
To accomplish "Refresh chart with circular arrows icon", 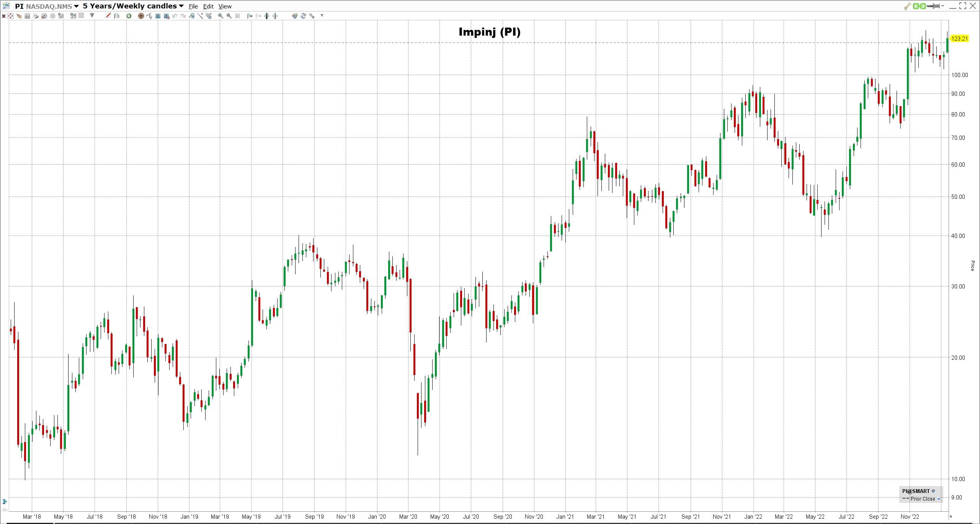I will (303, 16).
